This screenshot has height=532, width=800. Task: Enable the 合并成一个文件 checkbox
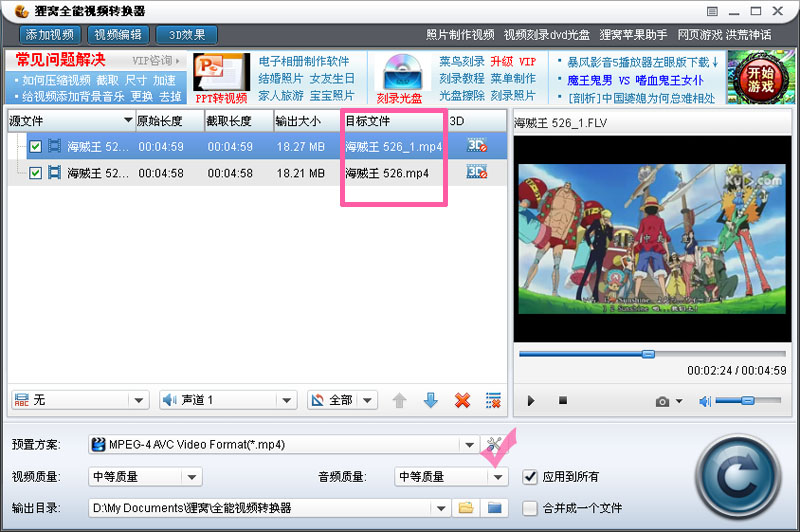pyautogui.click(x=530, y=508)
